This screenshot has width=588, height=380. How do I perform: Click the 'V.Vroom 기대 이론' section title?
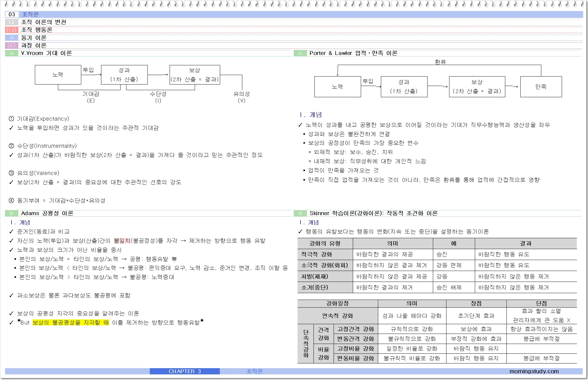[x=46, y=53]
